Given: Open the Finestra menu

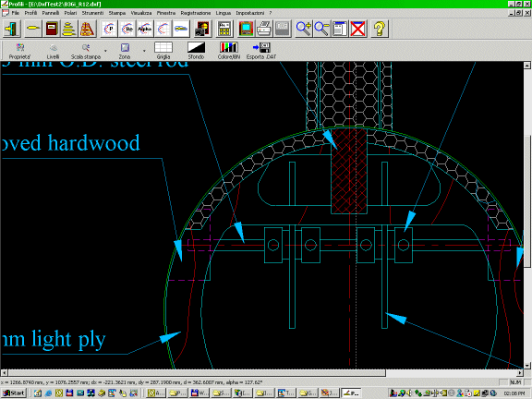Looking at the screenshot, I should (166, 13).
